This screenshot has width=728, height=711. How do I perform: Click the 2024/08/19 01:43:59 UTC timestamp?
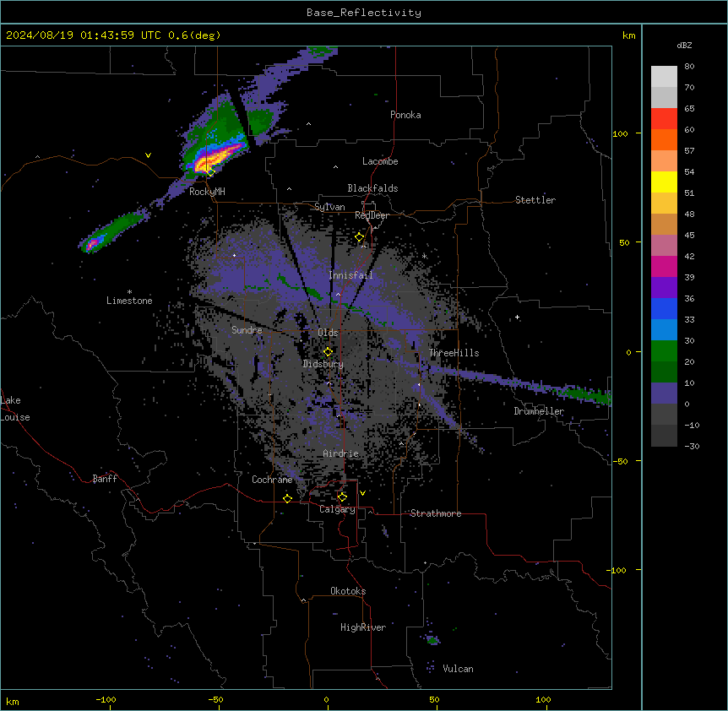(x=84, y=35)
